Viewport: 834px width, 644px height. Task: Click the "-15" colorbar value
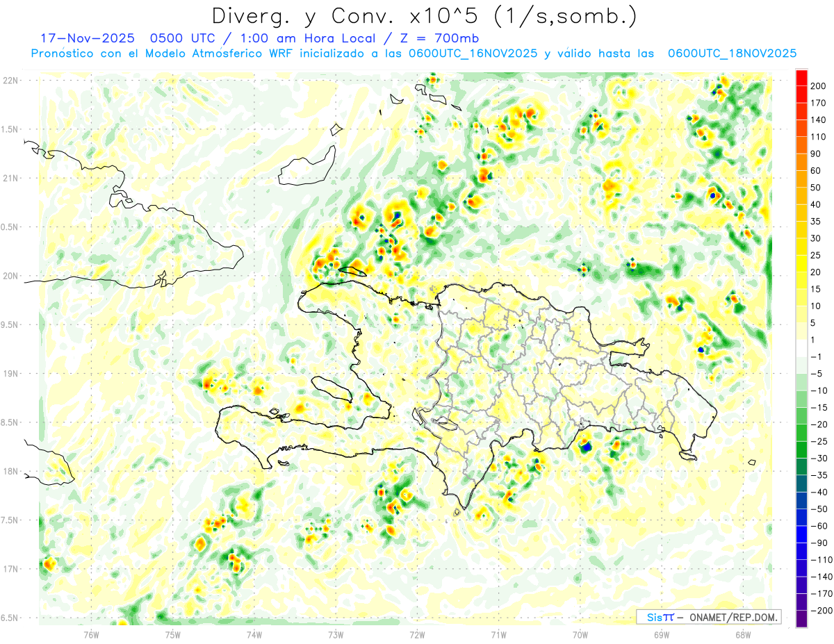click(819, 408)
